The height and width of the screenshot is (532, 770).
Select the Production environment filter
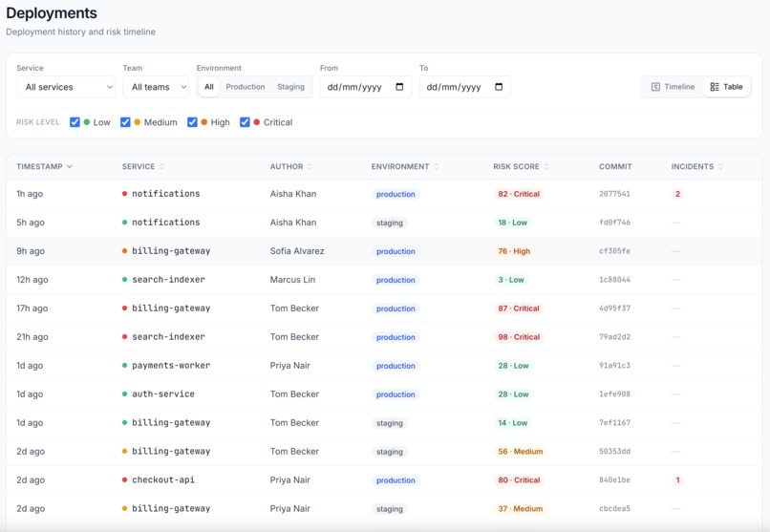pyautogui.click(x=246, y=87)
